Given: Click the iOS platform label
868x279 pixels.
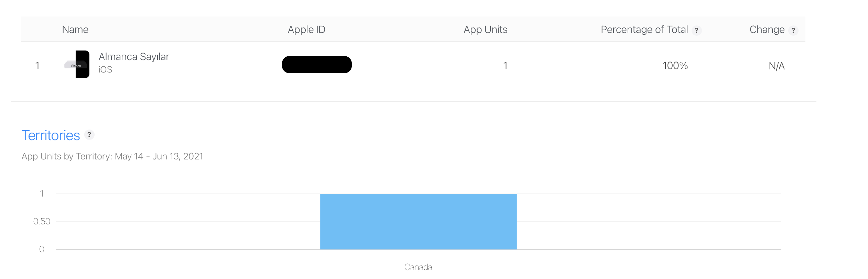Looking at the screenshot, I should click(x=105, y=69).
